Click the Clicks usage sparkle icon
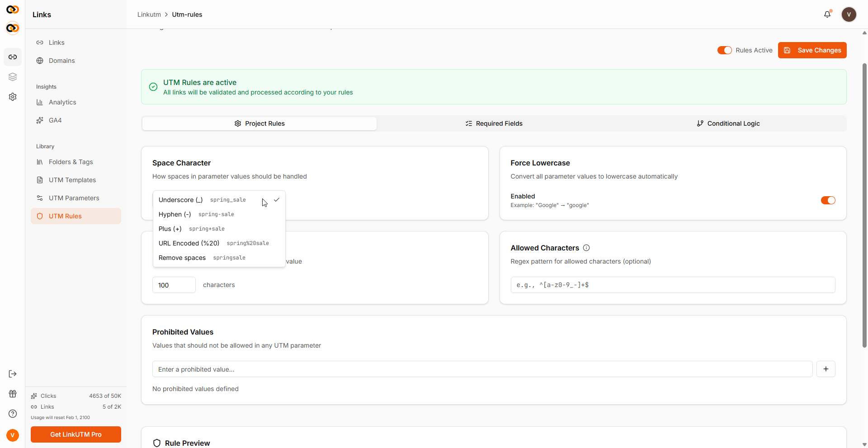The height and width of the screenshot is (448, 868). click(x=34, y=396)
